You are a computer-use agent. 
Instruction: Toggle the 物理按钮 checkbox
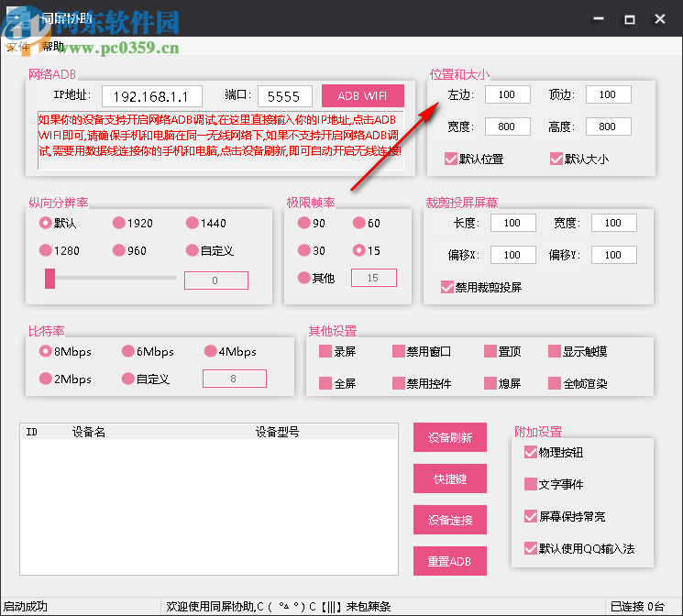pos(531,452)
